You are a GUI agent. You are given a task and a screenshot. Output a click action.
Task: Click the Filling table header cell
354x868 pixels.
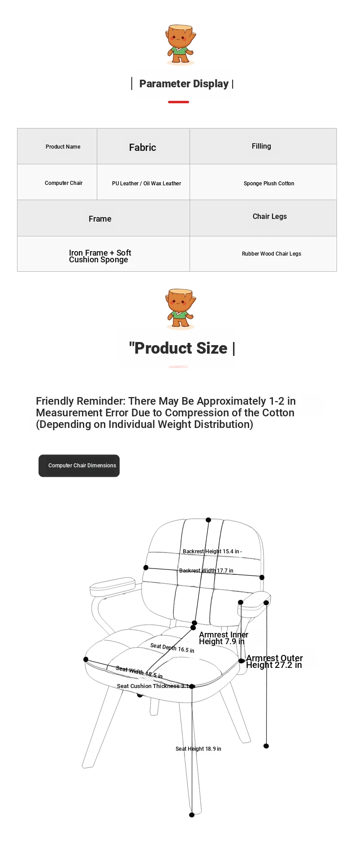click(x=263, y=146)
